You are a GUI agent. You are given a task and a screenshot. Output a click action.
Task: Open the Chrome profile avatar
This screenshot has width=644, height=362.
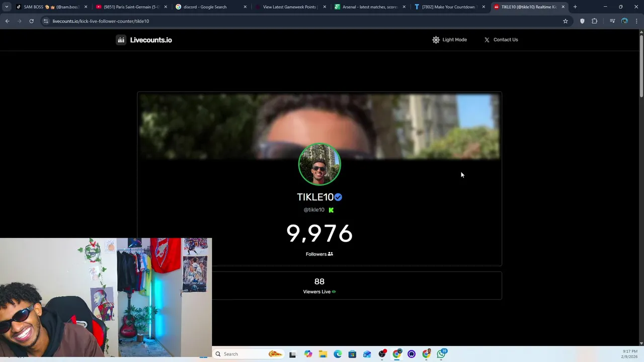(x=624, y=21)
